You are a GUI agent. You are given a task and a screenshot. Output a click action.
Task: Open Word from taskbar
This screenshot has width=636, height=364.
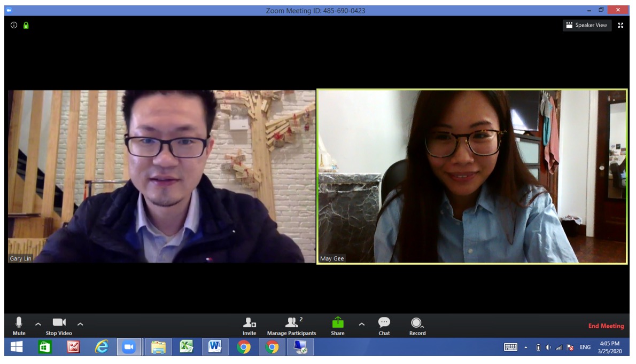[x=215, y=347]
